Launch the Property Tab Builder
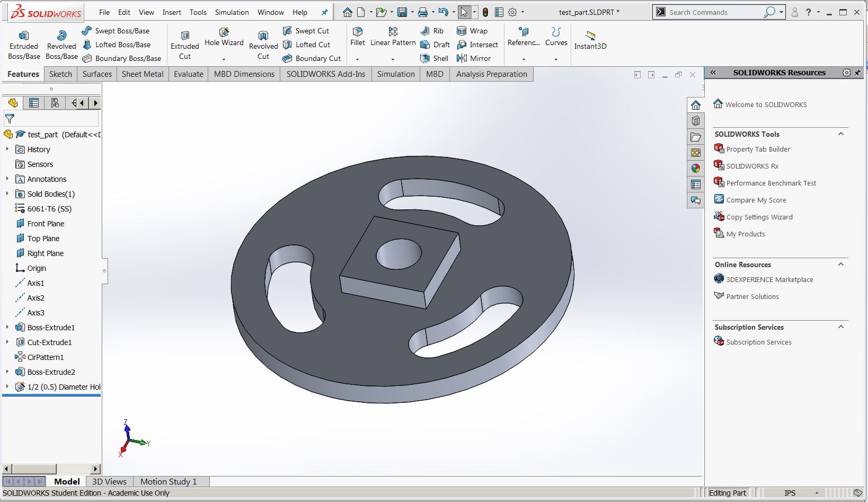This screenshot has width=868, height=502. [x=757, y=149]
